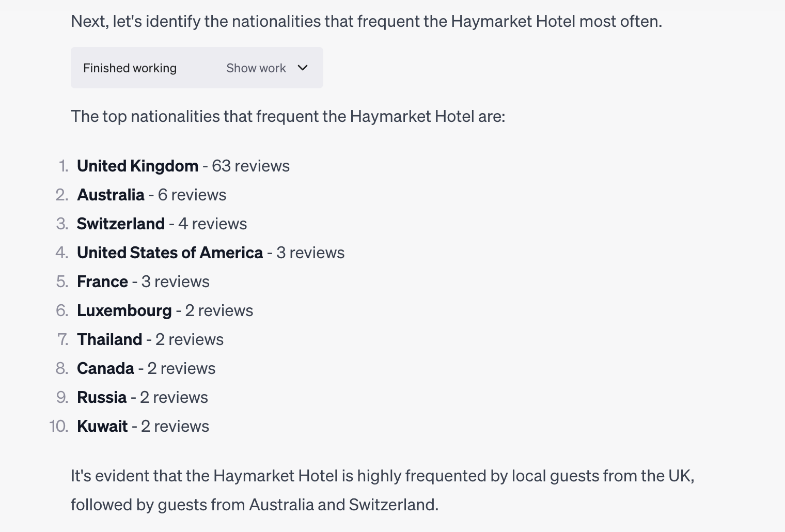The height and width of the screenshot is (532, 785).
Task: Expand the Show work chevron icon
Action: [x=303, y=68]
